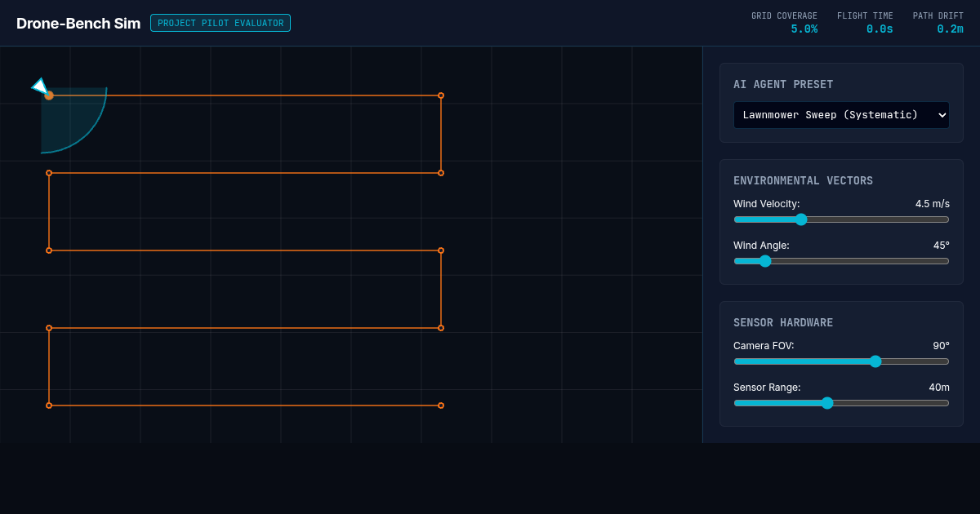Select the 0.2m path drift value
Viewport: 980px width, 514px height.
pos(950,29)
